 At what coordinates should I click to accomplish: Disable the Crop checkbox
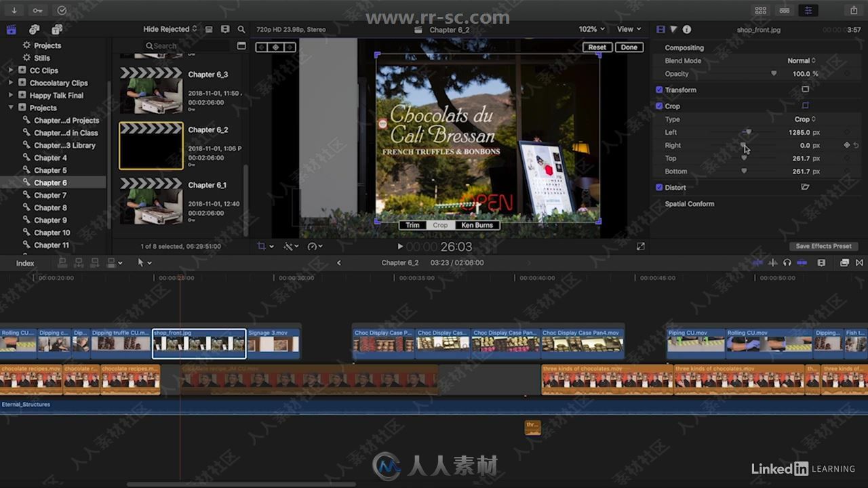point(659,106)
